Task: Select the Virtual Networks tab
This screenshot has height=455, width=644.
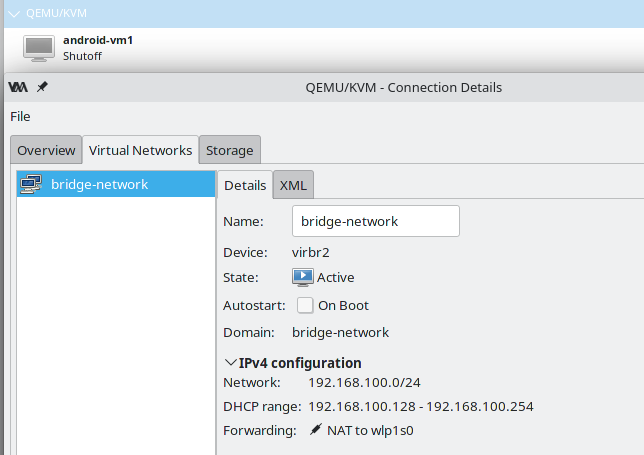Action: [140, 150]
